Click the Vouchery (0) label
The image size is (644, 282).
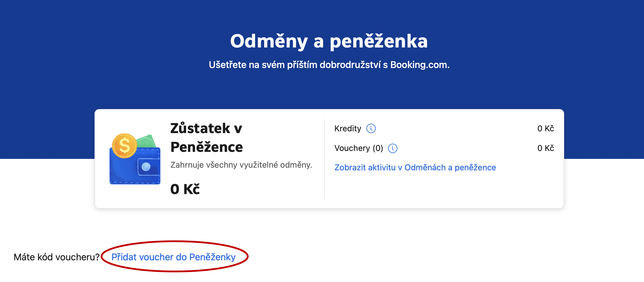358,148
